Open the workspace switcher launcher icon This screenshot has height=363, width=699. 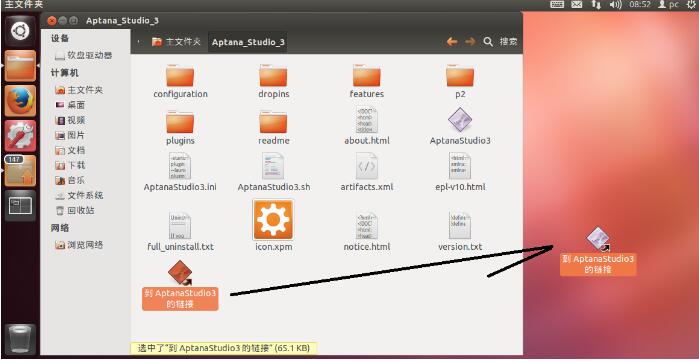coord(20,206)
